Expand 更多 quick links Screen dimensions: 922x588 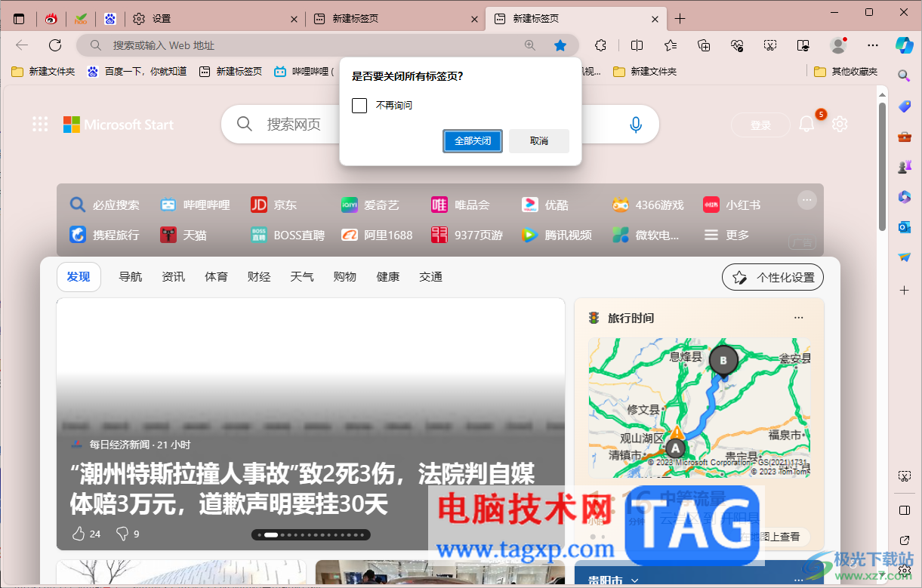coord(726,235)
